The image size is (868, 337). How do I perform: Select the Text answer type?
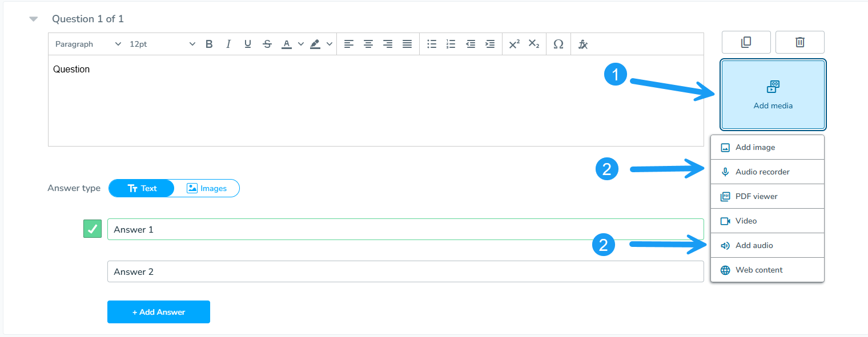142,188
